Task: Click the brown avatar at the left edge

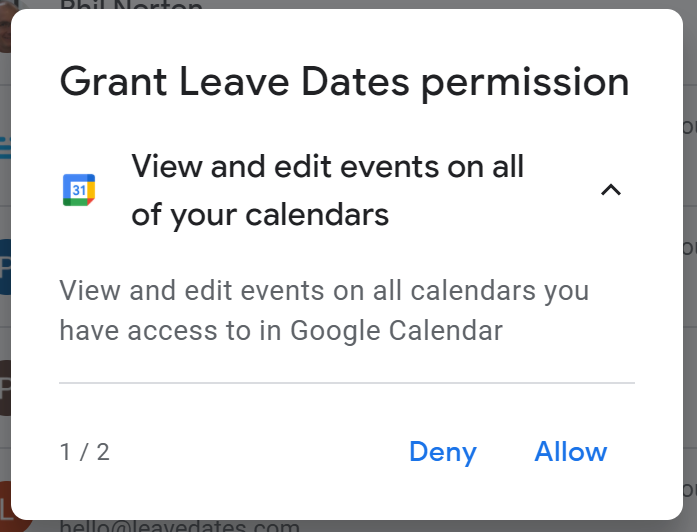Action: tap(5, 388)
